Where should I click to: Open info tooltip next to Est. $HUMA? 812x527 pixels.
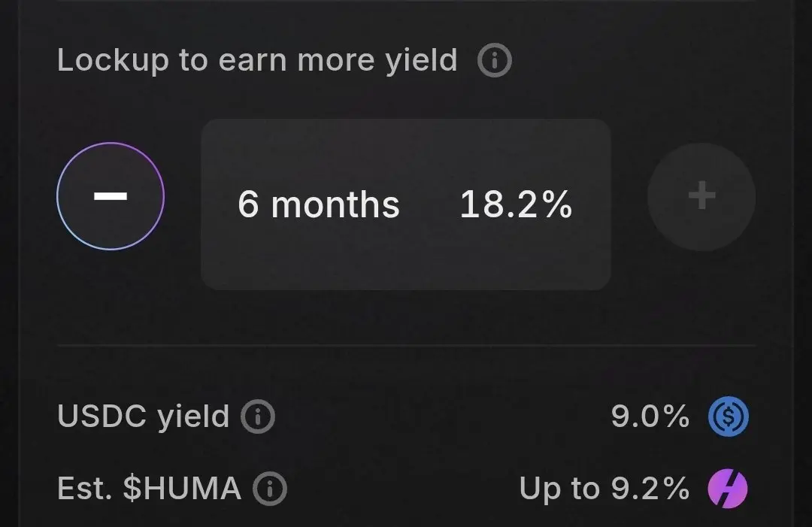[270, 490]
